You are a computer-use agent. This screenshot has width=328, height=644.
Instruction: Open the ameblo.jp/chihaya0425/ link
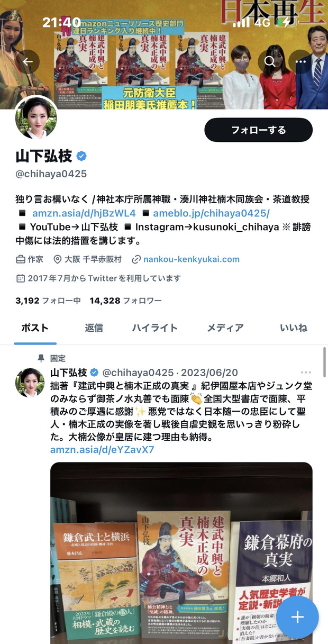click(212, 213)
